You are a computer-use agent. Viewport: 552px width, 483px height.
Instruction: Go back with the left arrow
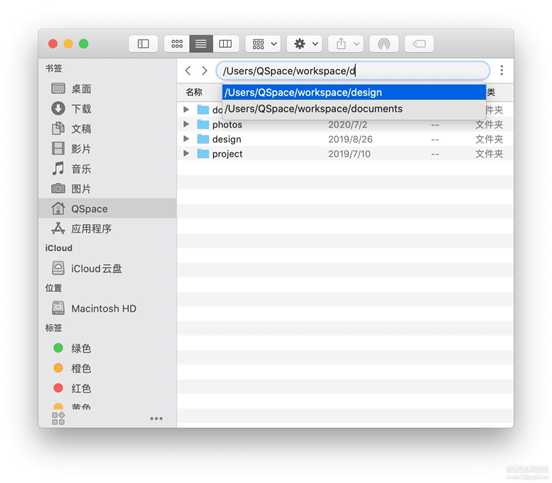[188, 71]
